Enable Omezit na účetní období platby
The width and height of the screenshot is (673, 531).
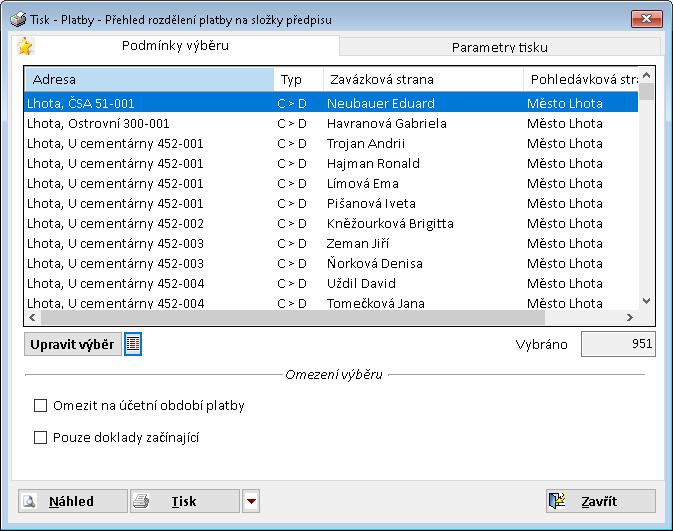[41, 406]
